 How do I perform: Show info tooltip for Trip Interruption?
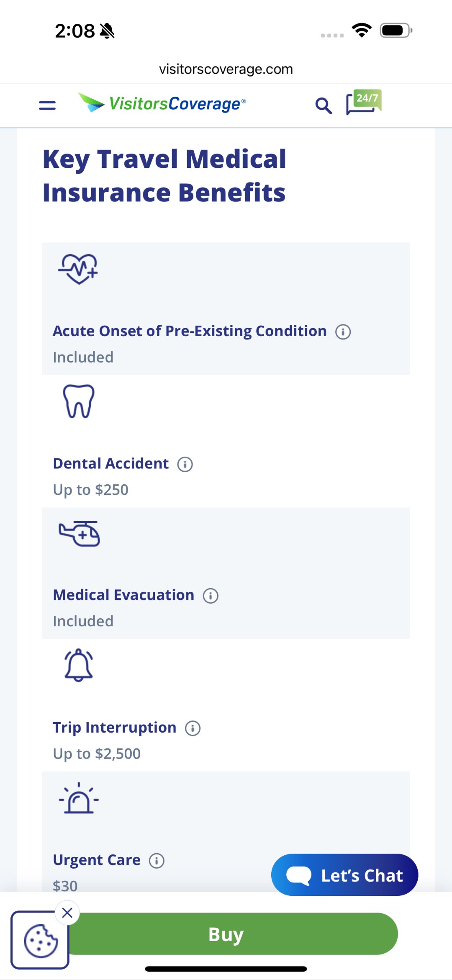[x=193, y=728]
